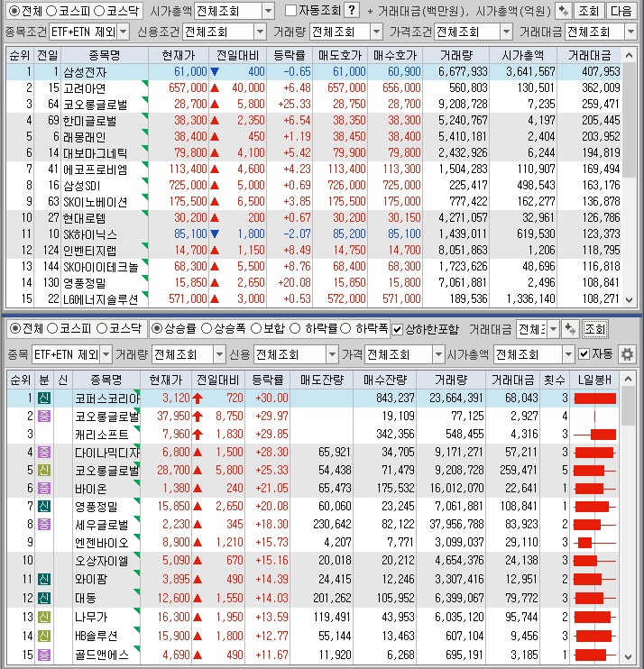Select the 상승폭 radio button
Image resolution: width=644 pixels, height=669 pixels.
point(207,328)
